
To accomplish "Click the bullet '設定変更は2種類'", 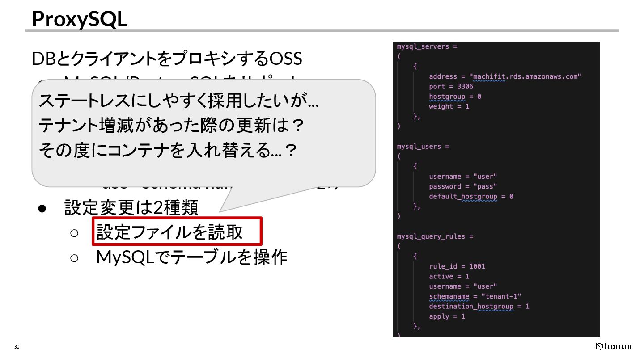I will click(131, 207).
